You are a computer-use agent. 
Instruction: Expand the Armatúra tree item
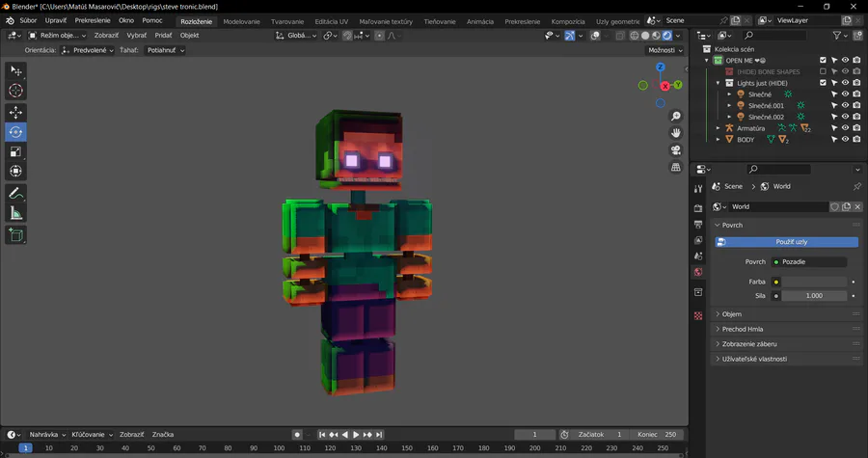click(x=718, y=128)
